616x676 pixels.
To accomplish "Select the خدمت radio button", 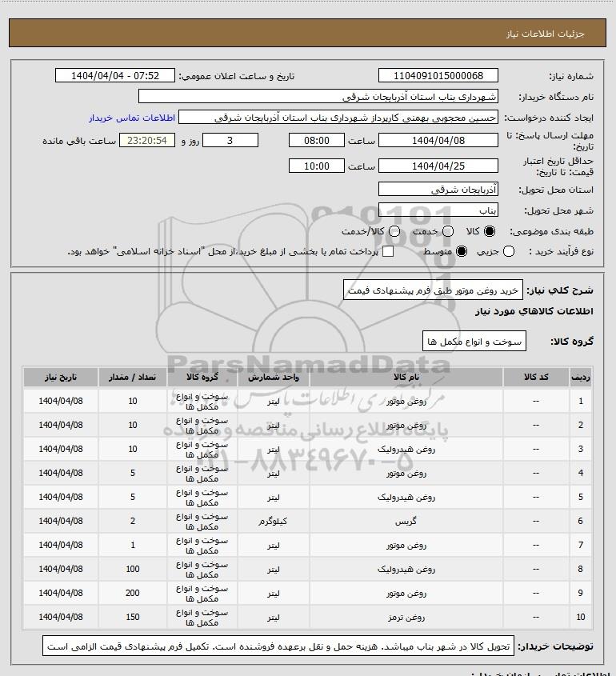I will pyautogui.click(x=448, y=231).
